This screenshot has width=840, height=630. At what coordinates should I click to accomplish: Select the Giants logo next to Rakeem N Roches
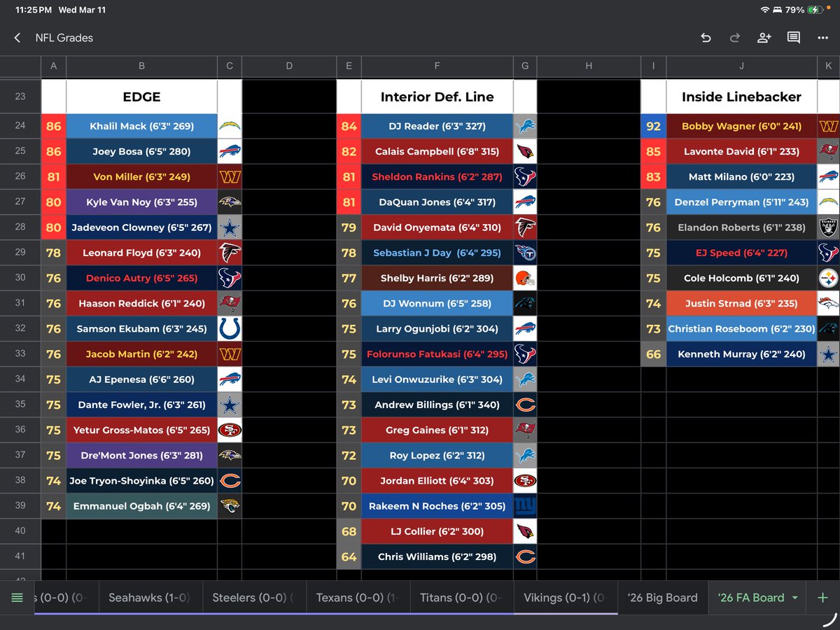525,505
